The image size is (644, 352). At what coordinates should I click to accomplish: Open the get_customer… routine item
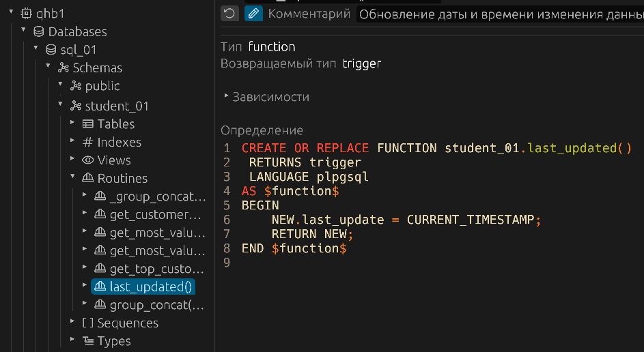click(156, 215)
